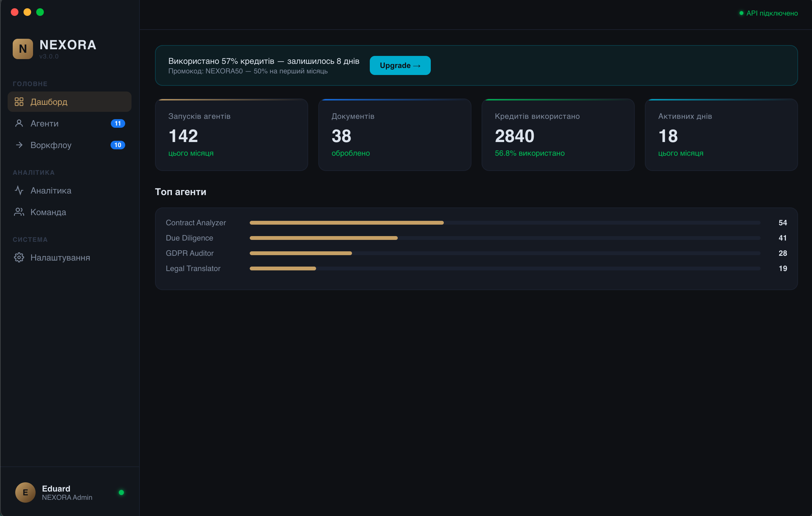Open the Кредитів використано stat card
This screenshot has height=516, width=812.
(x=558, y=135)
